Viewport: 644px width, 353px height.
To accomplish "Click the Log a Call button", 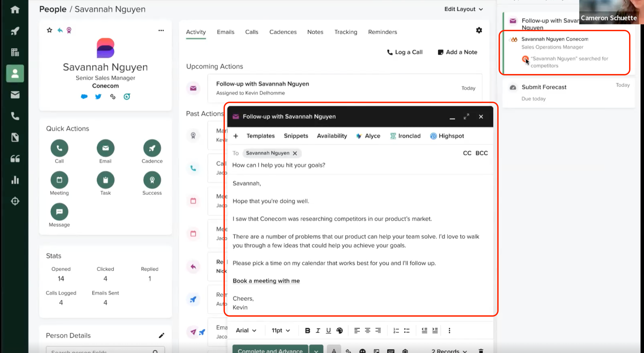I will click(404, 52).
